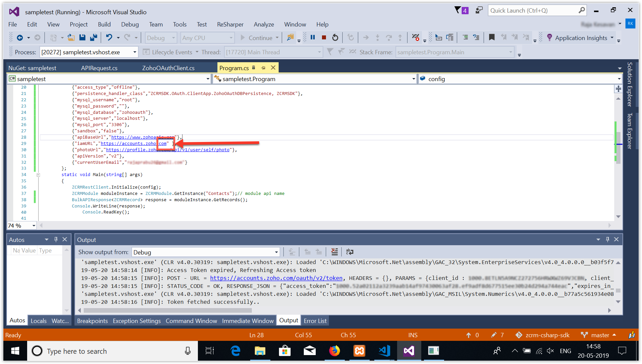642x364 pixels.
Task: Click the Navigate Backward arrow icon
Action: [x=20, y=38]
